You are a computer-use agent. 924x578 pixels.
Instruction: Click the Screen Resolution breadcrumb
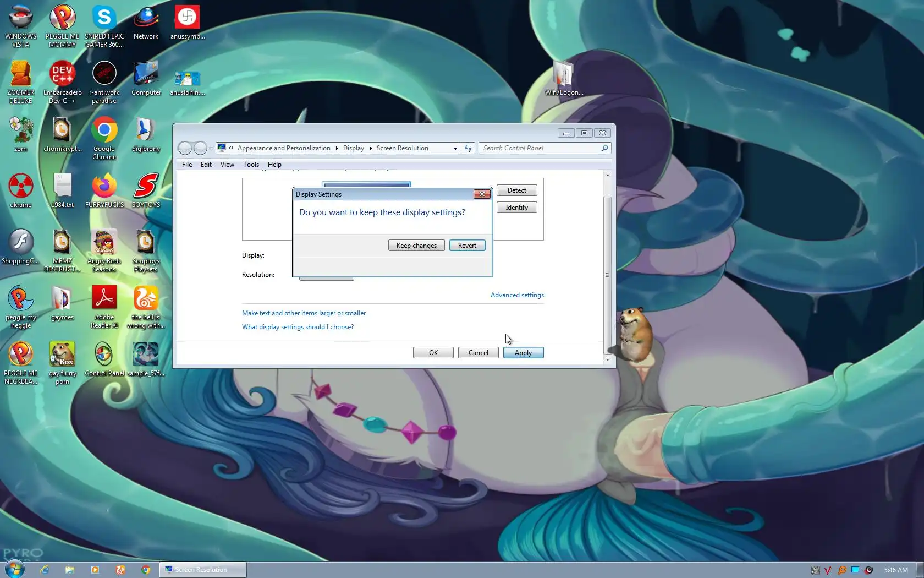pyautogui.click(x=402, y=148)
